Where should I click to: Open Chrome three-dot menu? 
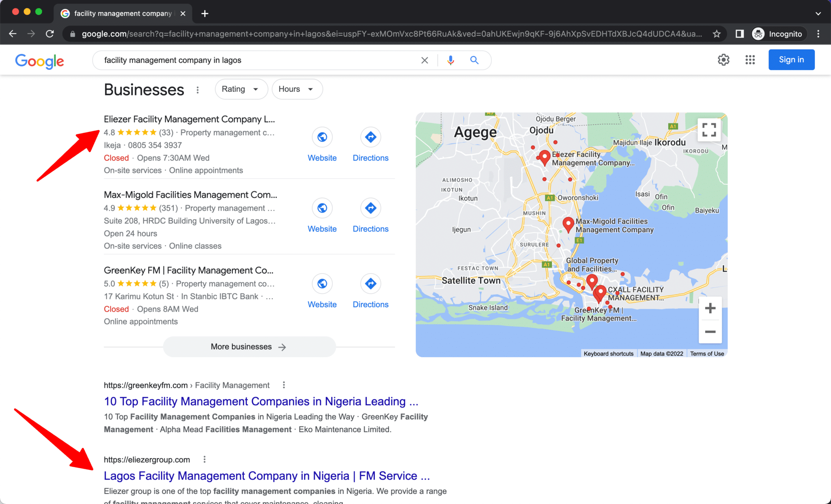pyautogui.click(x=818, y=34)
